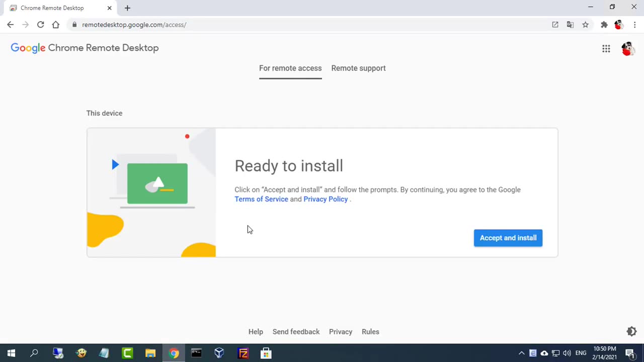Click the Send feedback link
Image resolution: width=644 pixels, height=362 pixels.
(x=296, y=332)
